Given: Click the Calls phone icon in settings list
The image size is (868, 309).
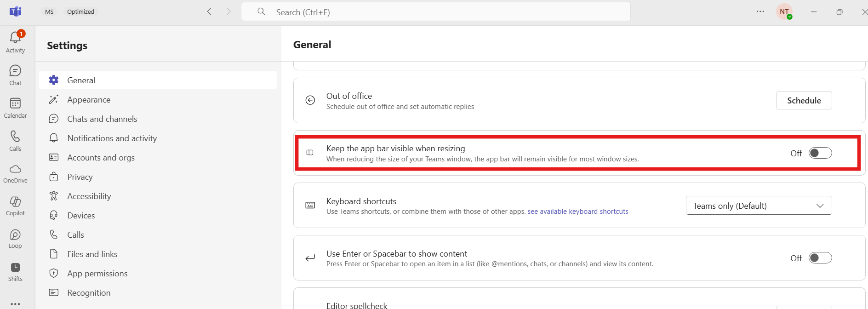Looking at the screenshot, I should [x=54, y=235].
